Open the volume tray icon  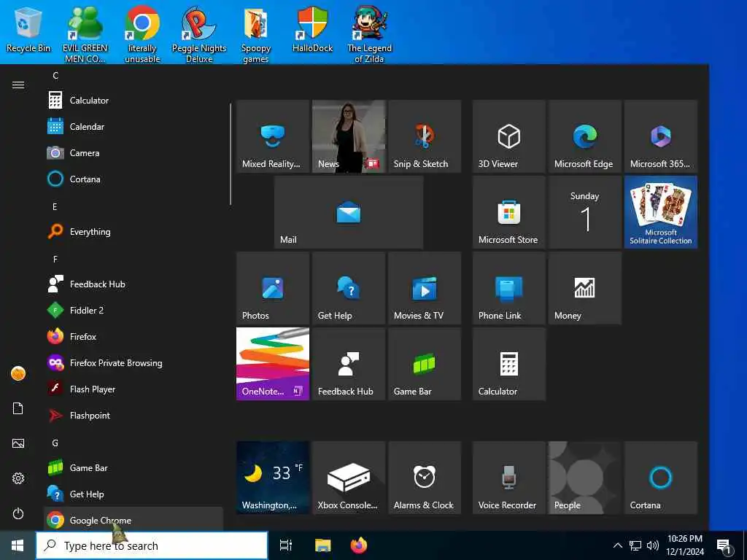653,545
